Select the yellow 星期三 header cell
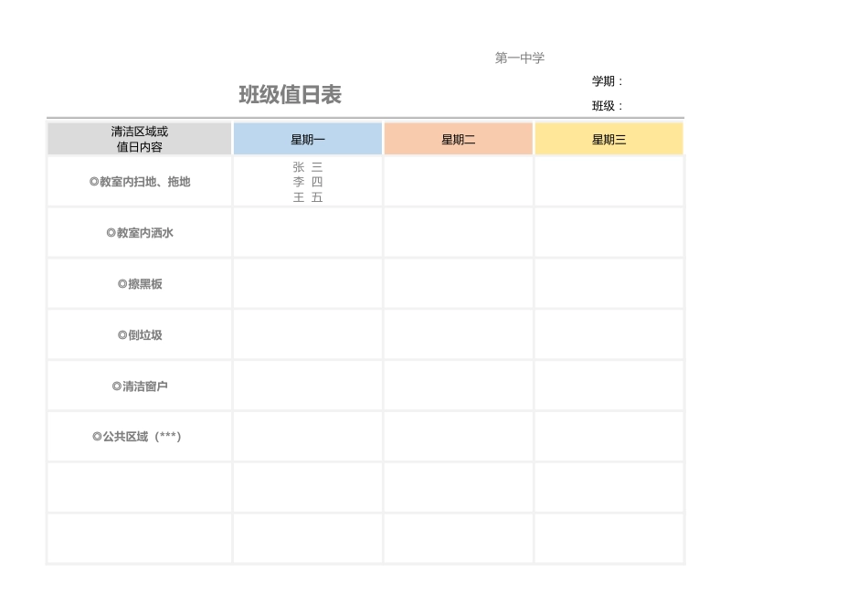 point(609,139)
